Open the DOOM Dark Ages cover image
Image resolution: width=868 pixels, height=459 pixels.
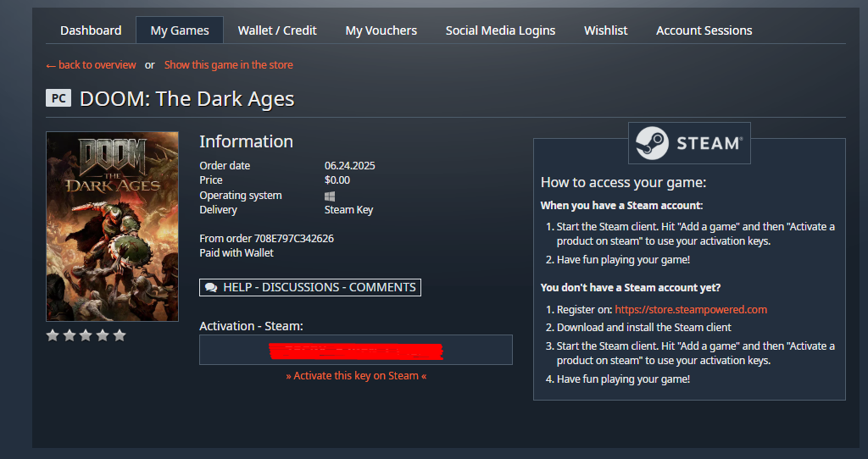click(113, 226)
